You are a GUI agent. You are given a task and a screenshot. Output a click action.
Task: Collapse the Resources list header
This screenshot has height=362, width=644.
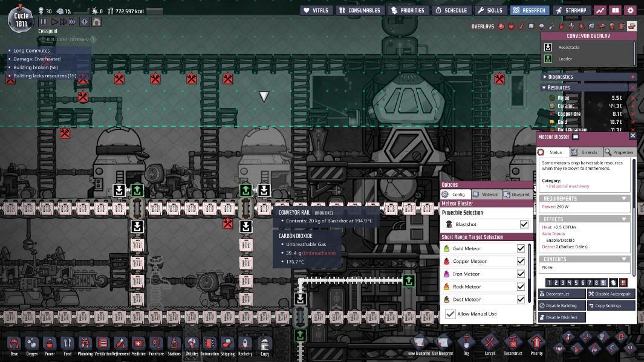pos(544,88)
